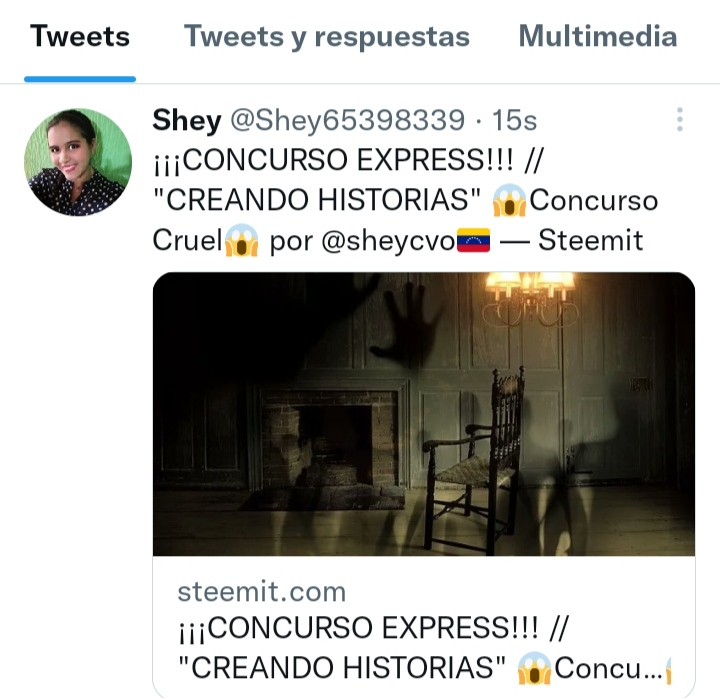Tap the 15s tweet timestamp

tap(514, 120)
